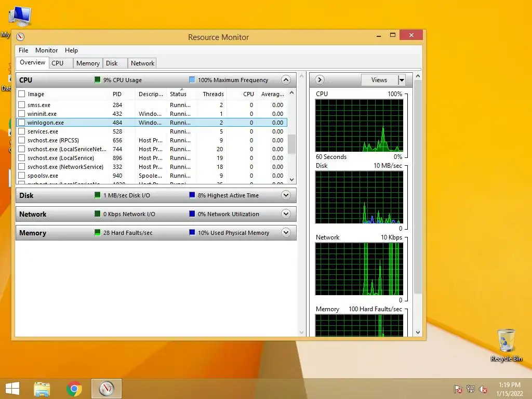
Task: Check the smss.exe process checkbox
Action: [x=21, y=104]
